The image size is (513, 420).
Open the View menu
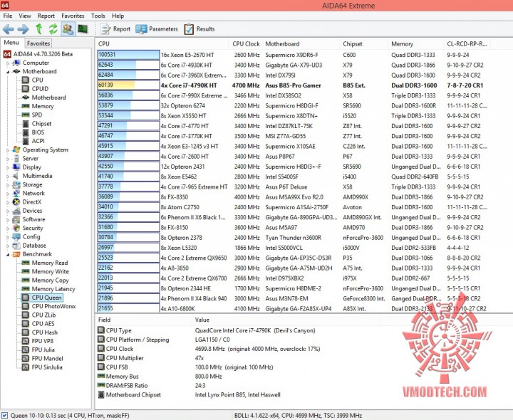25,16
